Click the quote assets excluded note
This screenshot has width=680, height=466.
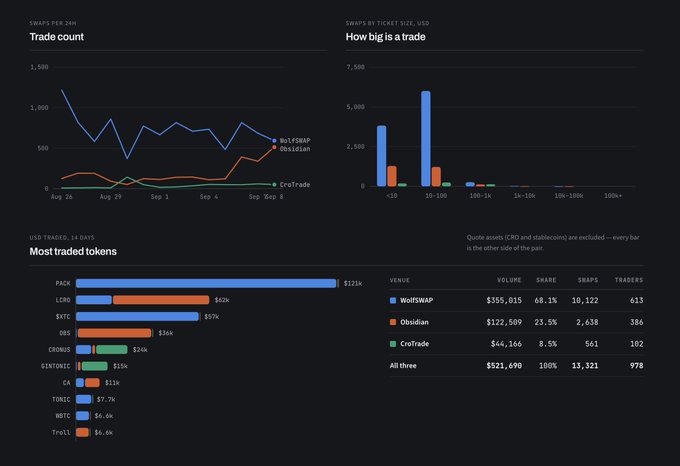(x=553, y=243)
